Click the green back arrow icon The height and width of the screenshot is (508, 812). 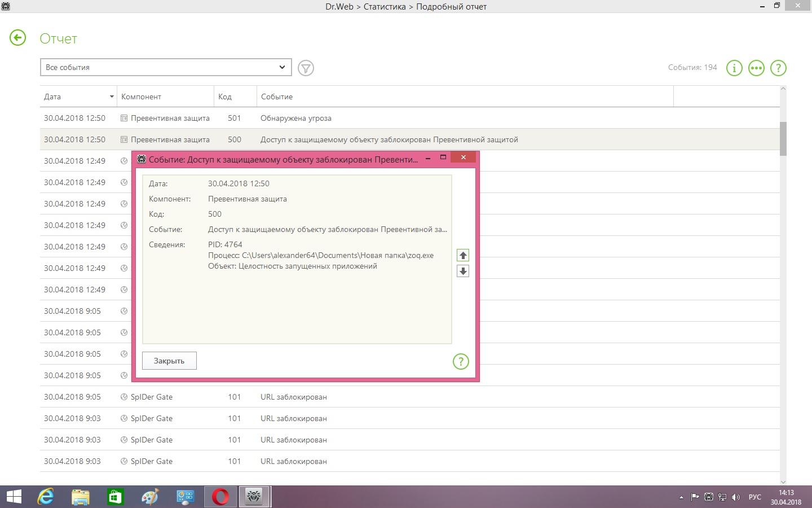click(x=18, y=38)
